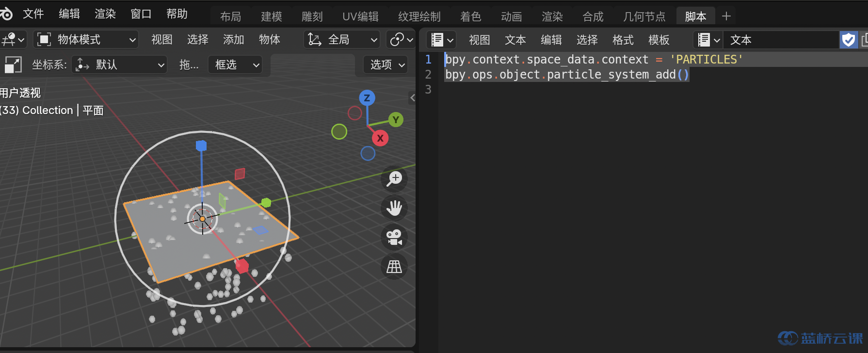
Task: Open the 文件 menu
Action: tap(33, 14)
